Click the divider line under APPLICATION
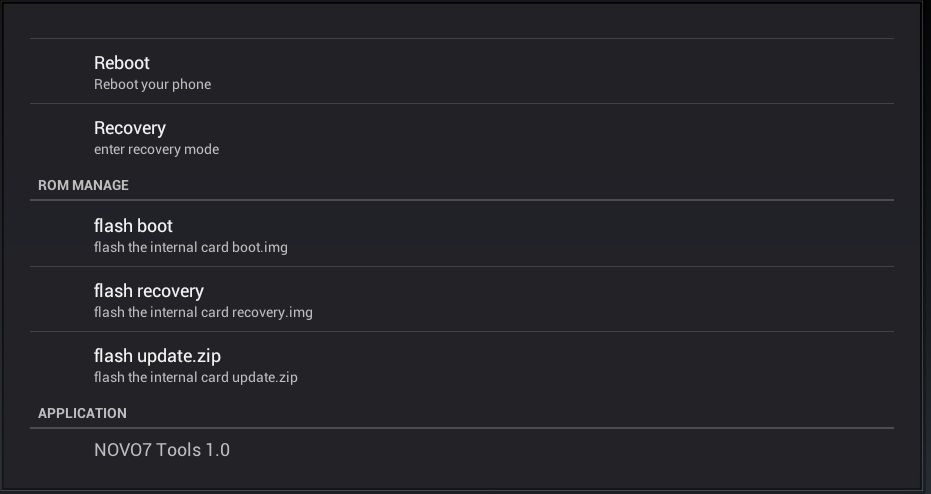This screenshot has height=494, width=931. 461,428
